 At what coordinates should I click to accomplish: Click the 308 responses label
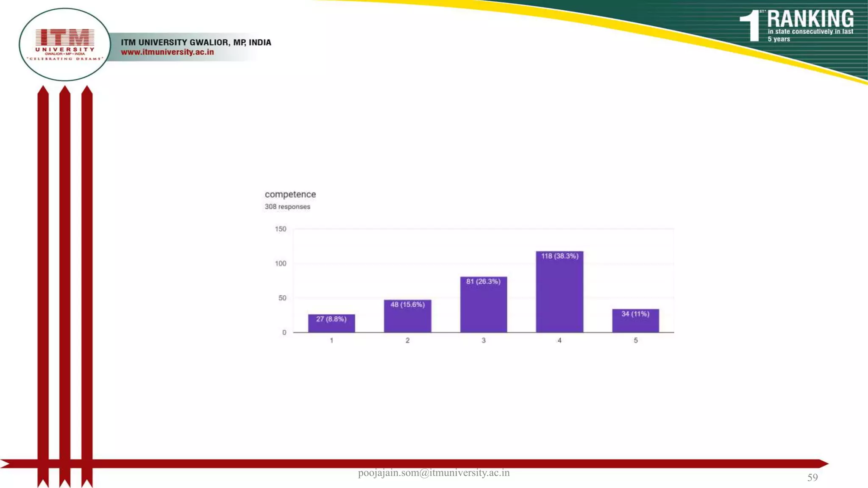click(x=287, y=207)
